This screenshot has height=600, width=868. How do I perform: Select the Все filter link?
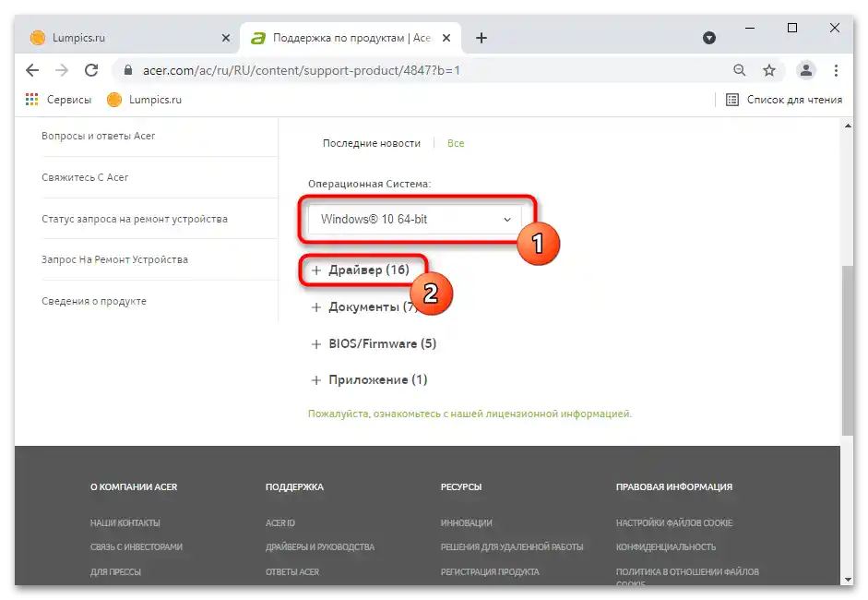pyautogui.click(x=456, y=143)
